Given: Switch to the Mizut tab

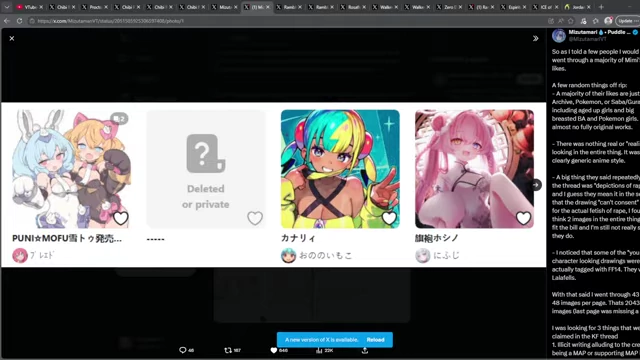Looking at the screenshot, I should [224, 7].
